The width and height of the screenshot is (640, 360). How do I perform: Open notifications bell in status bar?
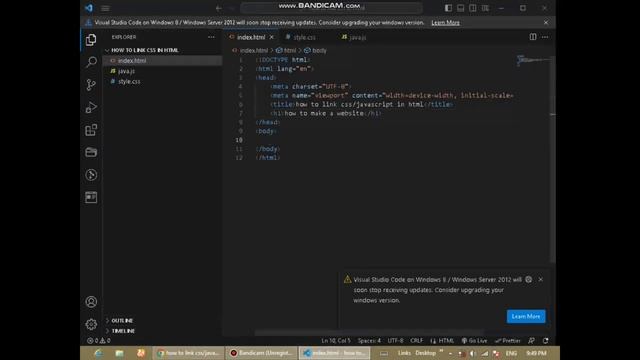(546, 340)
